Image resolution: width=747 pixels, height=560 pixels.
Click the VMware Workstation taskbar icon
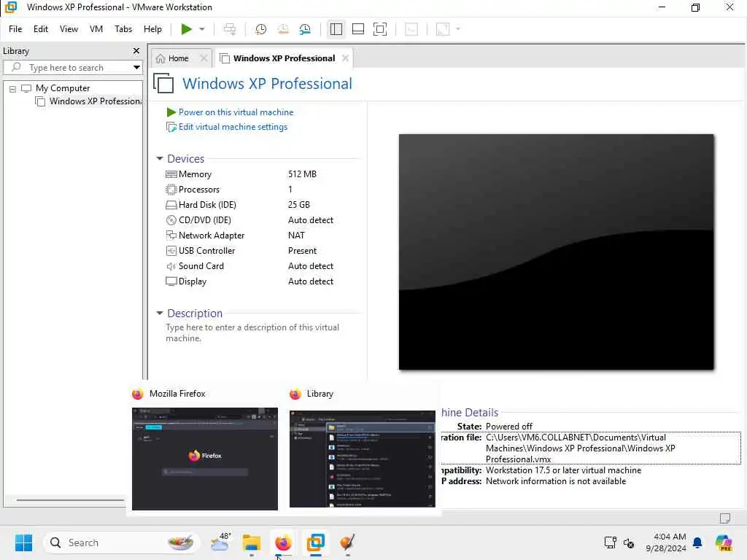coord(315,542)
